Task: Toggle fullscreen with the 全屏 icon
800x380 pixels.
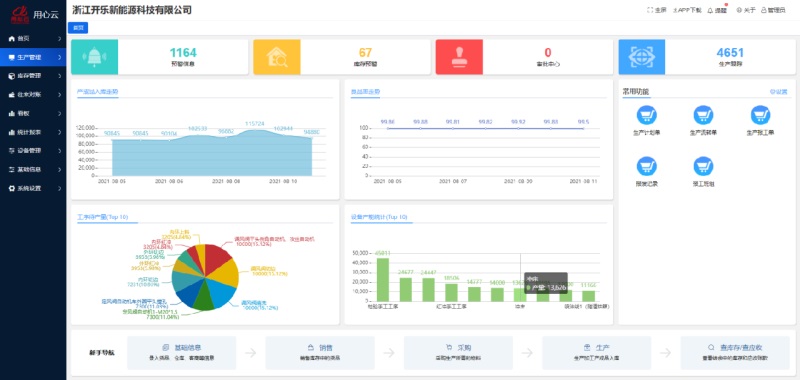Action: tap(657, 10)
